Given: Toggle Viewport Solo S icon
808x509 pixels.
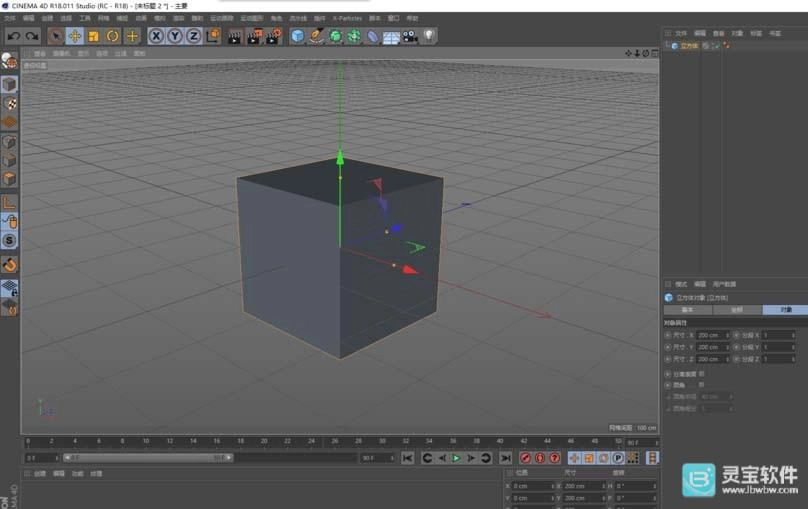Looking at the screenshot, I should [x=9, y=241].
